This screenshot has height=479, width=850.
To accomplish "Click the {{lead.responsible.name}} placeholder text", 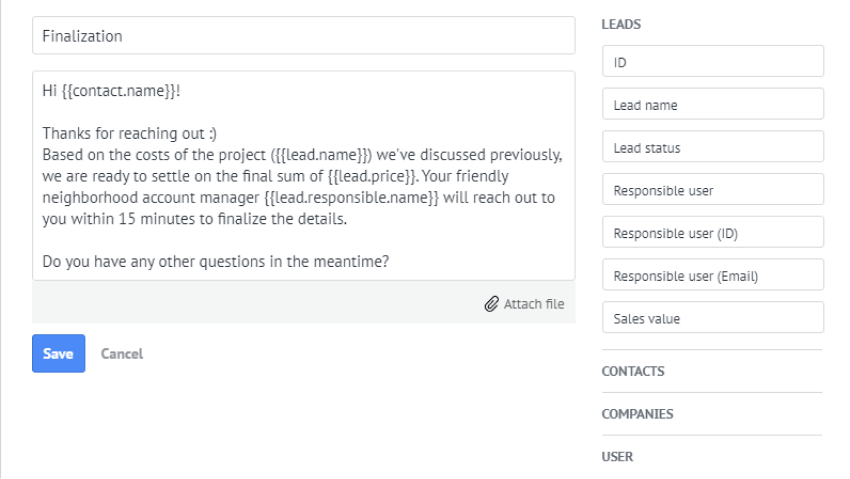I will pos(354,197).
